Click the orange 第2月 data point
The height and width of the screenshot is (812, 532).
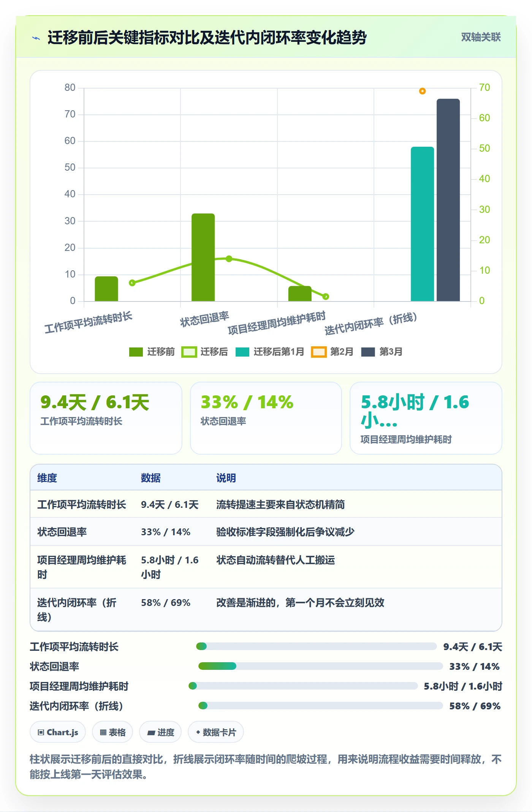point(422,91)
